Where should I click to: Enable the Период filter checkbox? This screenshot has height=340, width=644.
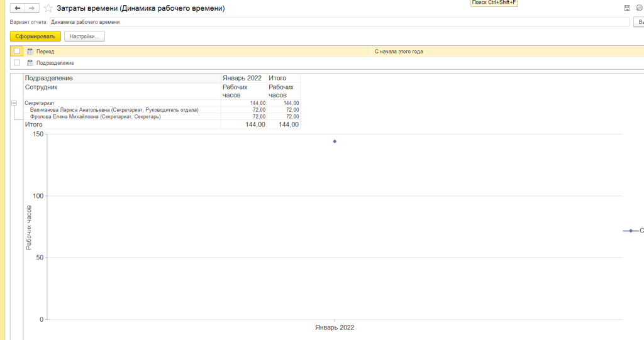click(x=17, y=51)
